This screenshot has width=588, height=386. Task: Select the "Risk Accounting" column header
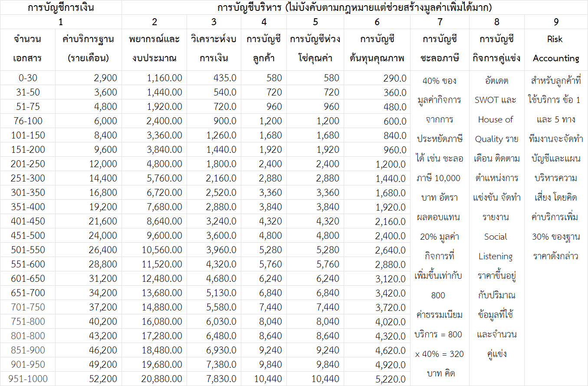click(x=556, y=49)
